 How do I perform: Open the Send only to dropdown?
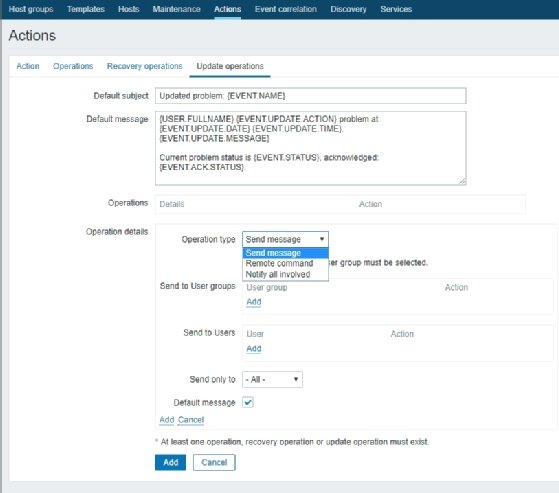(x=272, y=379)
